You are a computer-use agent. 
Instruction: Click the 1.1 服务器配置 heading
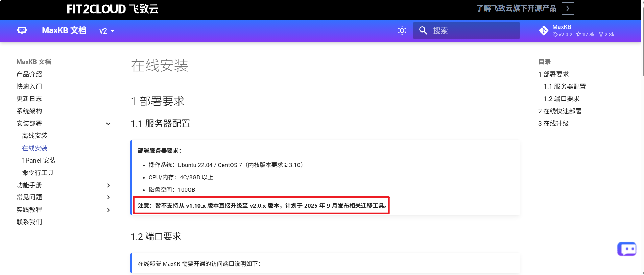[x=160, y=123]
